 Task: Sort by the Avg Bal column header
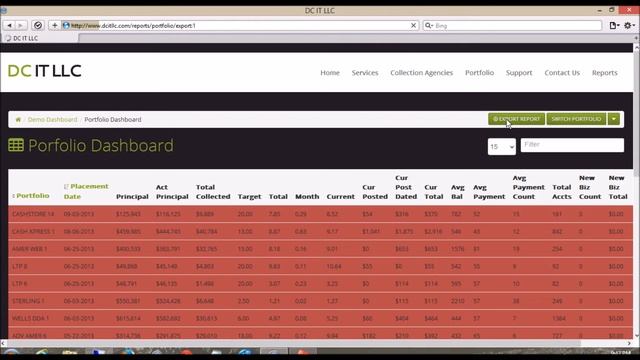tap(458, 191)
